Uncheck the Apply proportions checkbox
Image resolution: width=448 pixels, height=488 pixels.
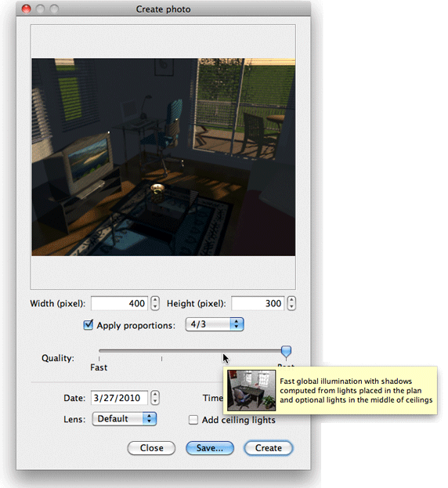point(89,325)
